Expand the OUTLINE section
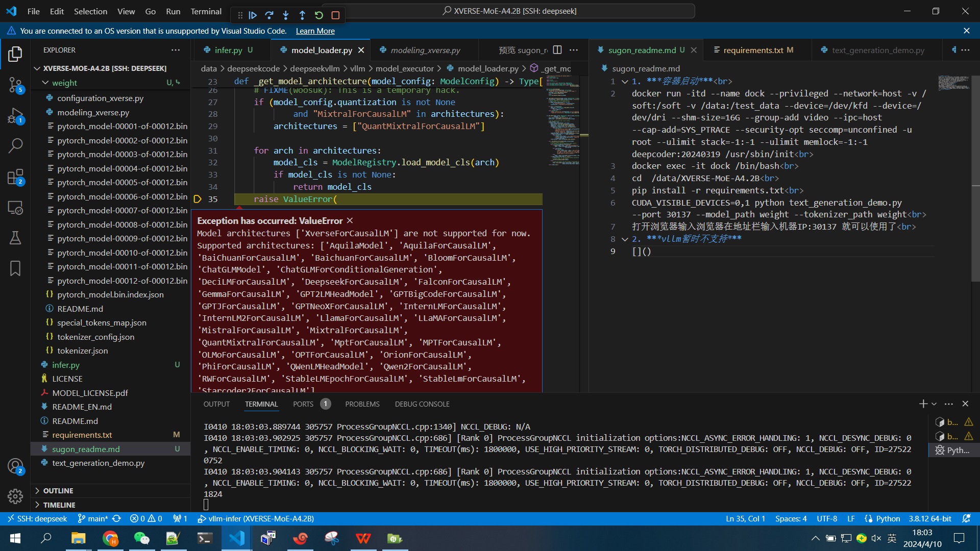Screen dimensions: 980x551 (58, 490)
